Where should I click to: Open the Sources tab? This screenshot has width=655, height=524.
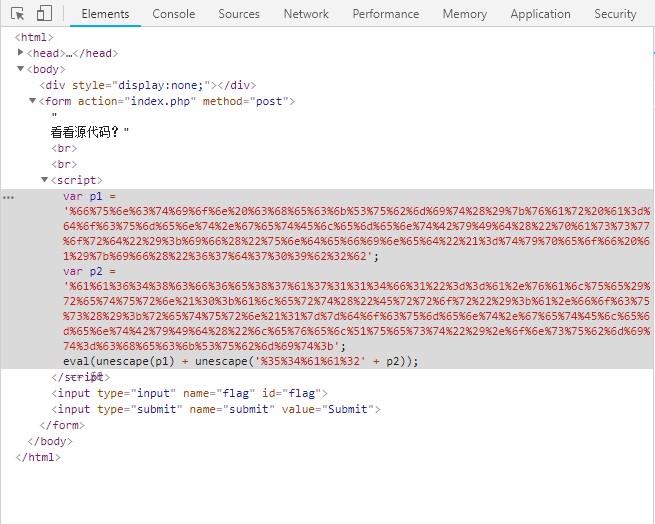coord(239,14)
